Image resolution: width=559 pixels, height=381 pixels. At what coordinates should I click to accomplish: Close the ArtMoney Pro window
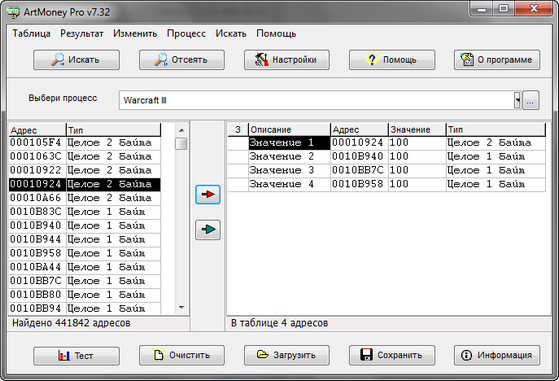[534, 9]
